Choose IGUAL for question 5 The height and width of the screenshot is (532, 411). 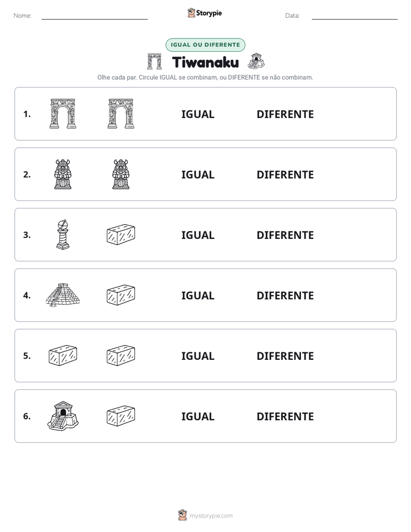point(197,356)
